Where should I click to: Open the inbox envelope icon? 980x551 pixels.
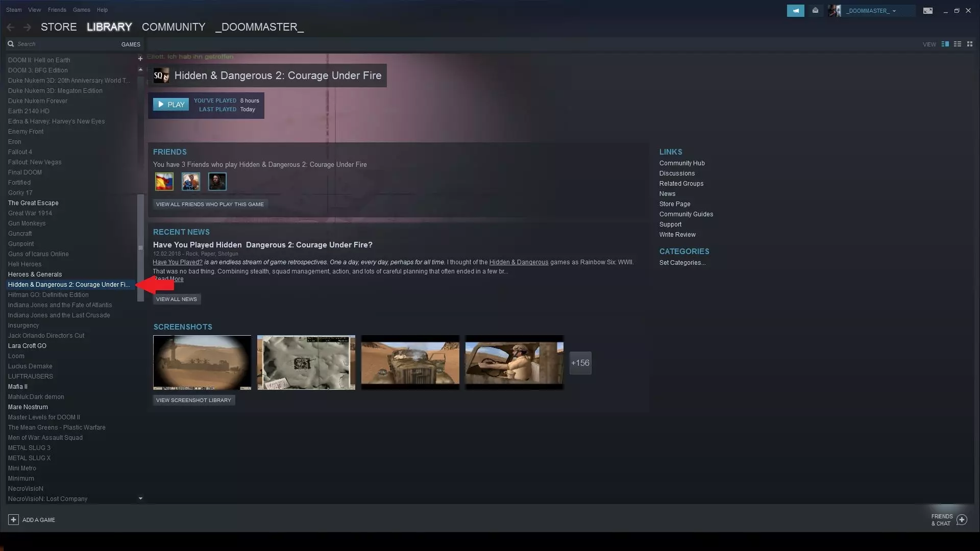coord(815,11)
